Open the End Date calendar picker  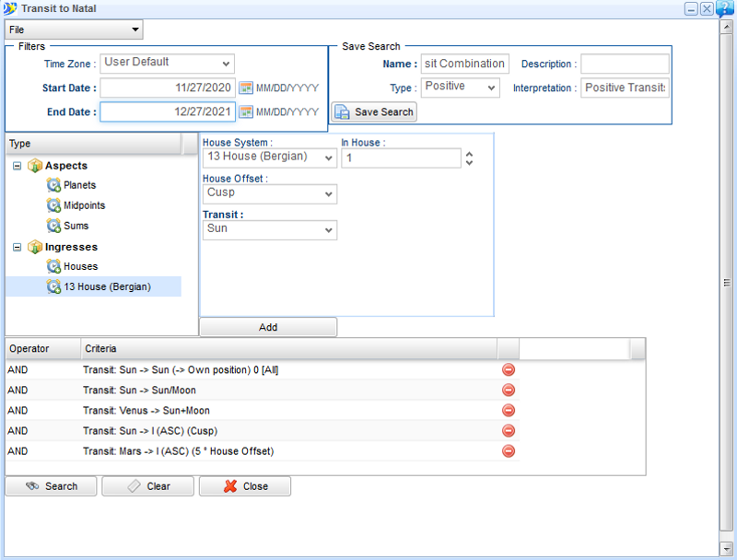(x=245, y=112)
